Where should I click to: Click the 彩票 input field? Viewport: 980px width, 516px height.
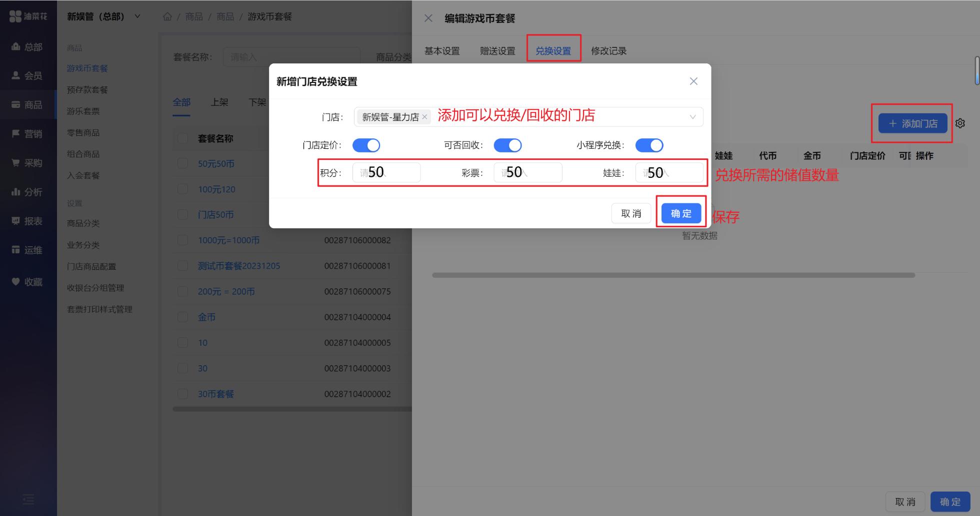tap(527, 172)
